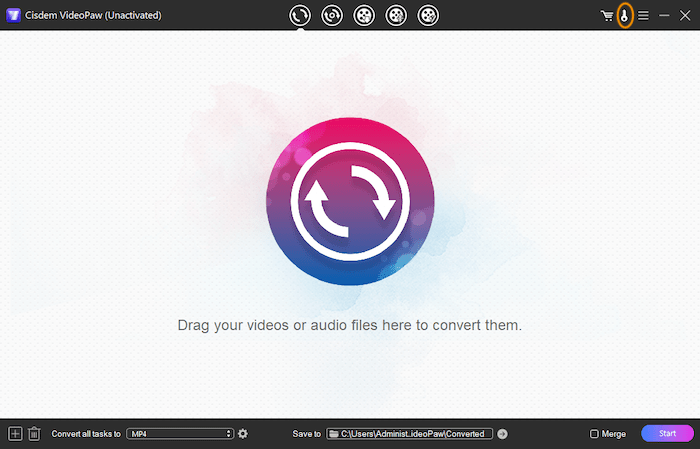Image resolution: width=700 pixels, height=449 pixels.
Task: Minimize the VideoPaw window
Action: pos(664,16)
